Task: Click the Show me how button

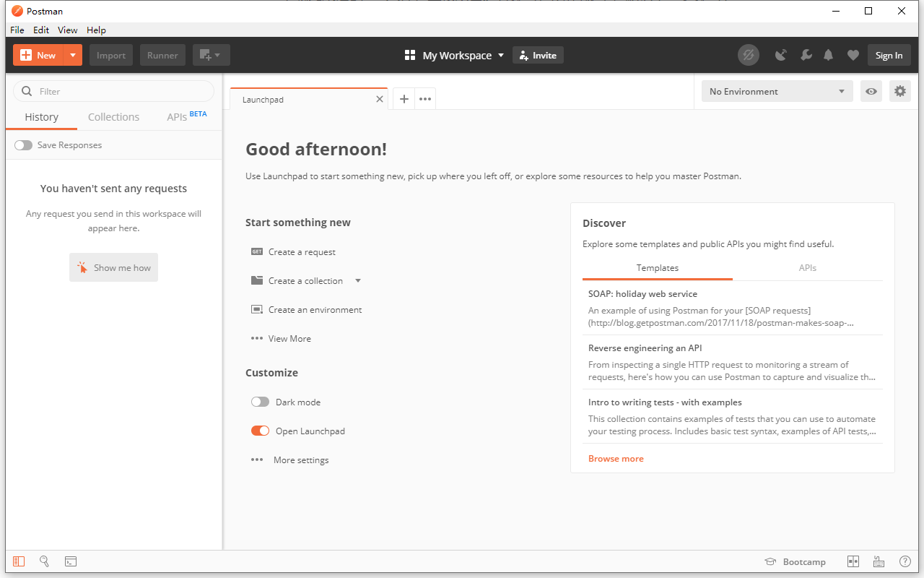Action: click(x=113, y=267)
